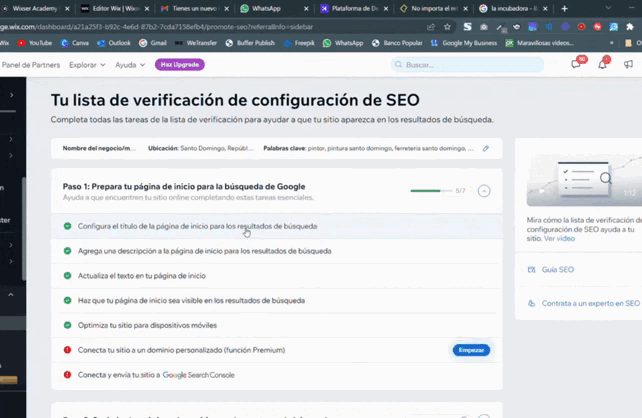
Task: Open the Google My Business bookmark
Action: point(464,43)
